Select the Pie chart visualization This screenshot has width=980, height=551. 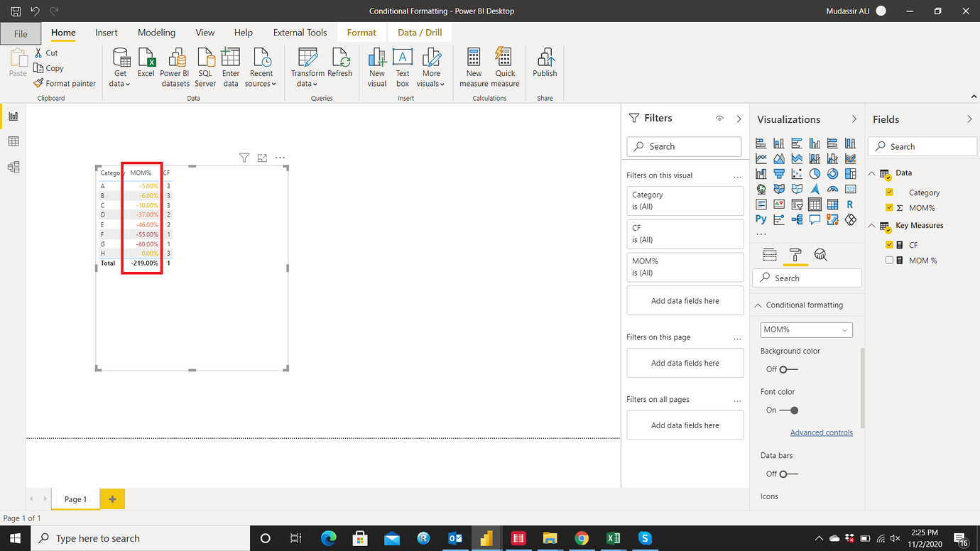click(x=815, y=173)
